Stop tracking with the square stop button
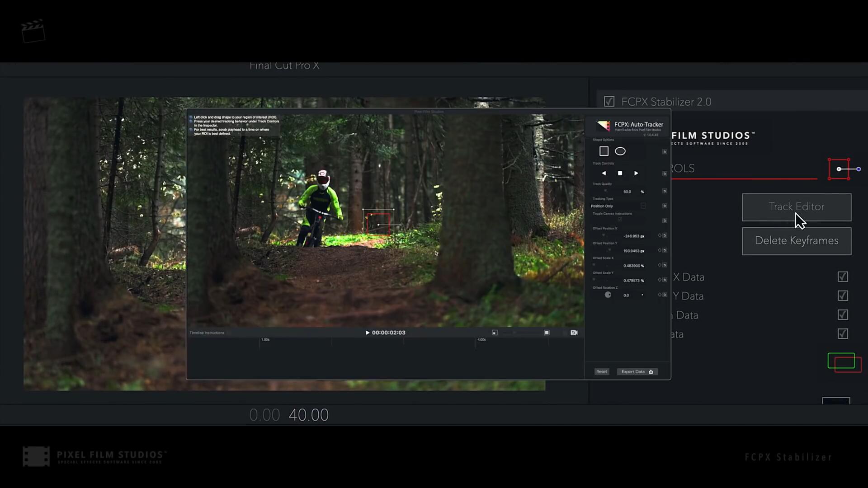 pyautogui.click(x=620, y=173)
